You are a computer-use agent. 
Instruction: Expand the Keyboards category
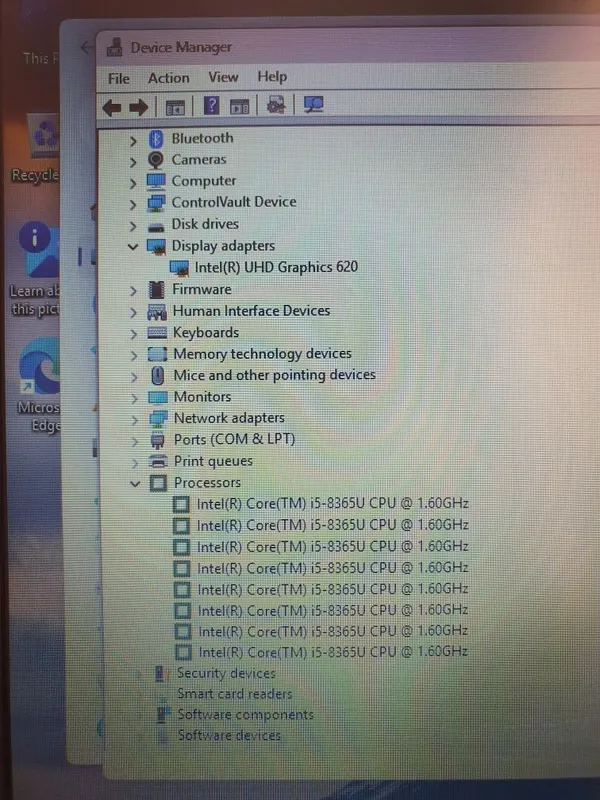tap(134, 334)
